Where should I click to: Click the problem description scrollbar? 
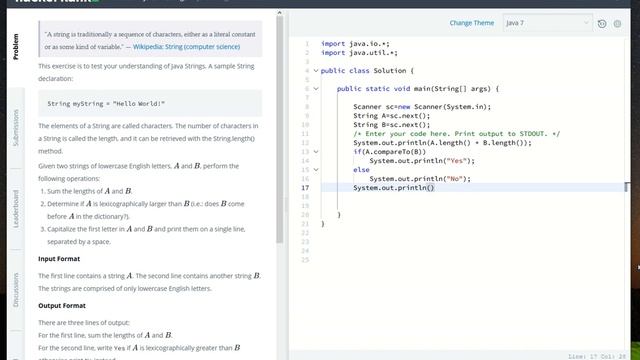click(280, 129)
